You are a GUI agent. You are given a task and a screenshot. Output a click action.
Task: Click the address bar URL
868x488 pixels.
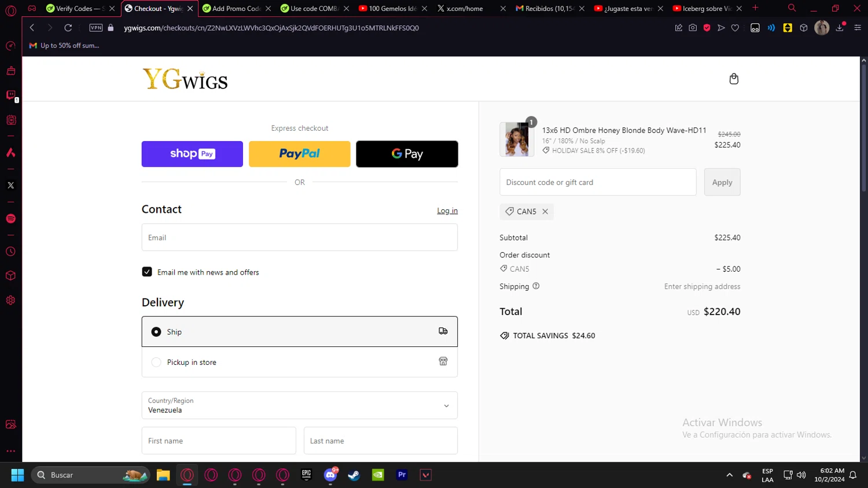coord(271,28)
